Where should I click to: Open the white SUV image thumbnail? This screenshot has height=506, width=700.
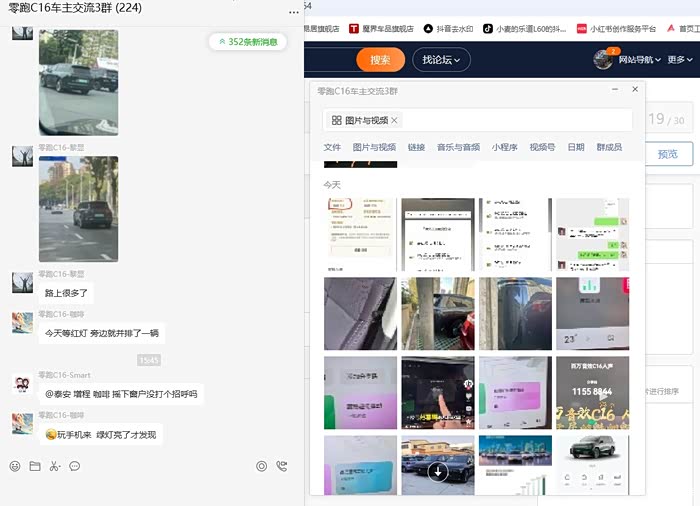[592, 464]
